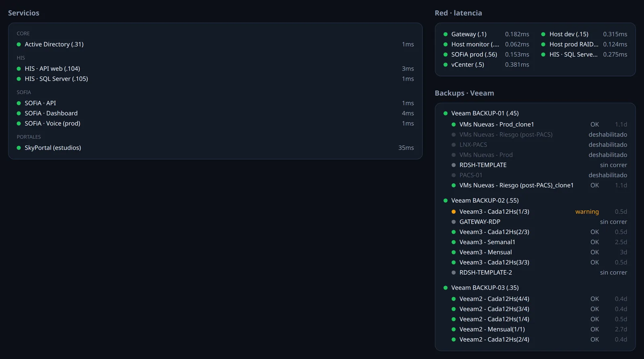Click the green dot beside SkyPortal (estudios)
Screen dimensions: 644x359
19,148
